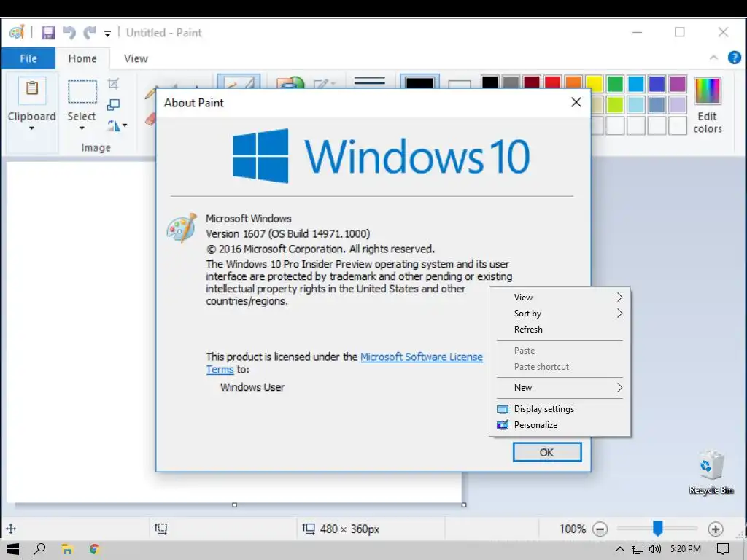Expand the Select options arrow
Viewport: 747px width, 560px height.
click(x=82, y=128)
